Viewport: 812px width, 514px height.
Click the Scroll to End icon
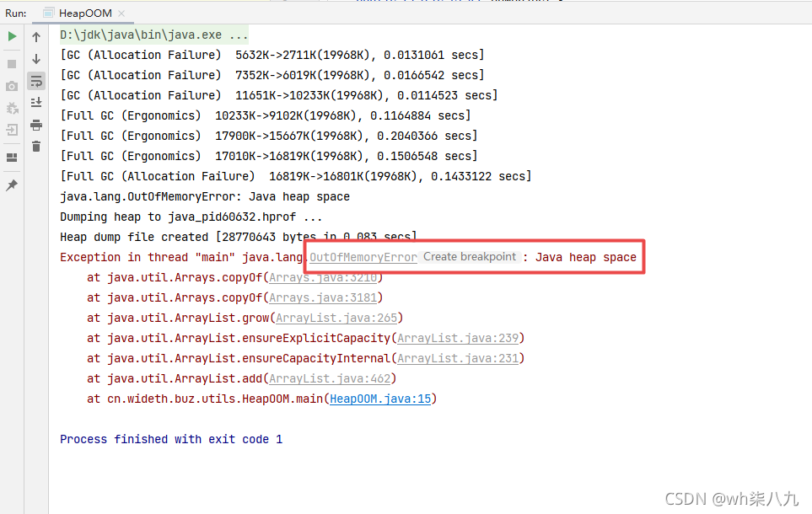pos(36,103)
